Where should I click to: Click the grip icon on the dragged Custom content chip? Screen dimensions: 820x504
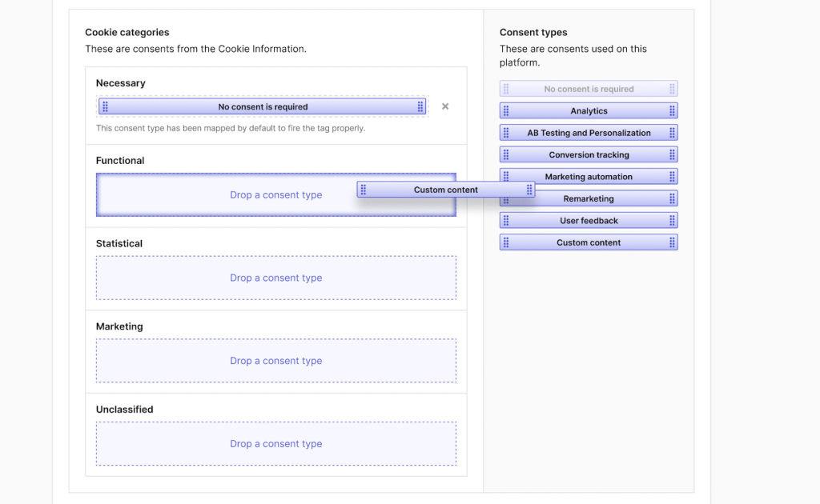click(x=364, y=190)
